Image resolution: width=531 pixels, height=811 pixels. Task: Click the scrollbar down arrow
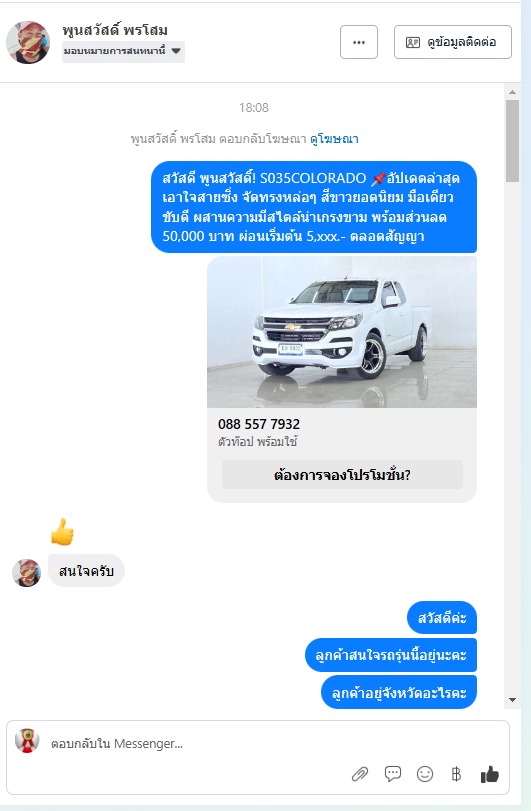click(x=512, y=700)
